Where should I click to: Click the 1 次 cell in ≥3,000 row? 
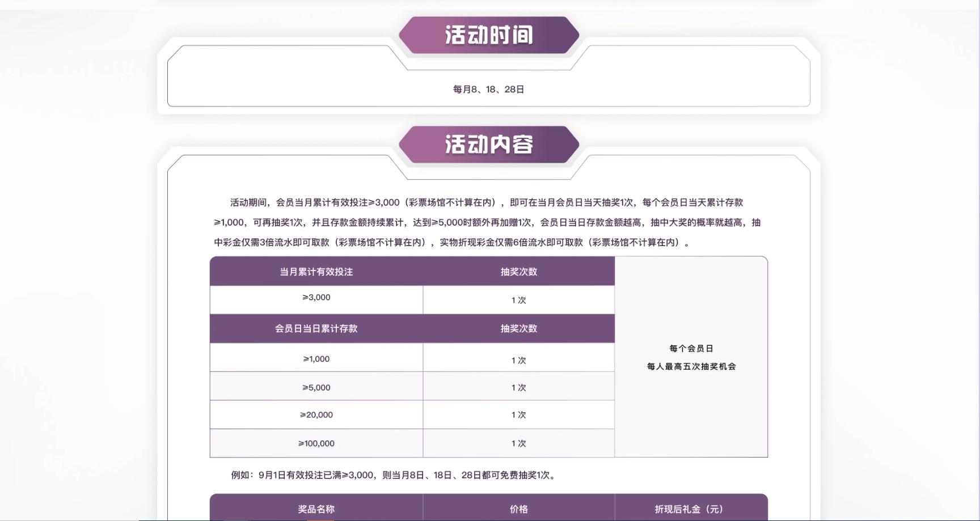[x=518, y=300]
